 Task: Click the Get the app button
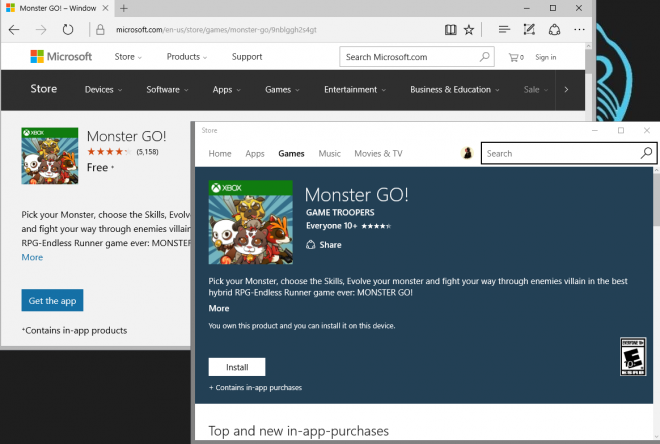click(x=52, y=300)
